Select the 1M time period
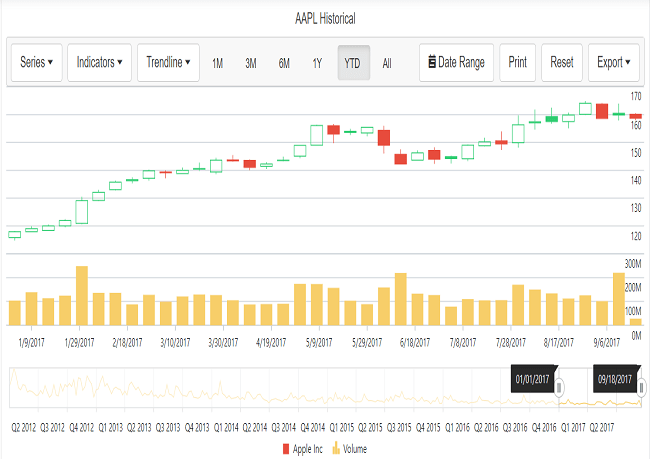 tap(217, 63)
